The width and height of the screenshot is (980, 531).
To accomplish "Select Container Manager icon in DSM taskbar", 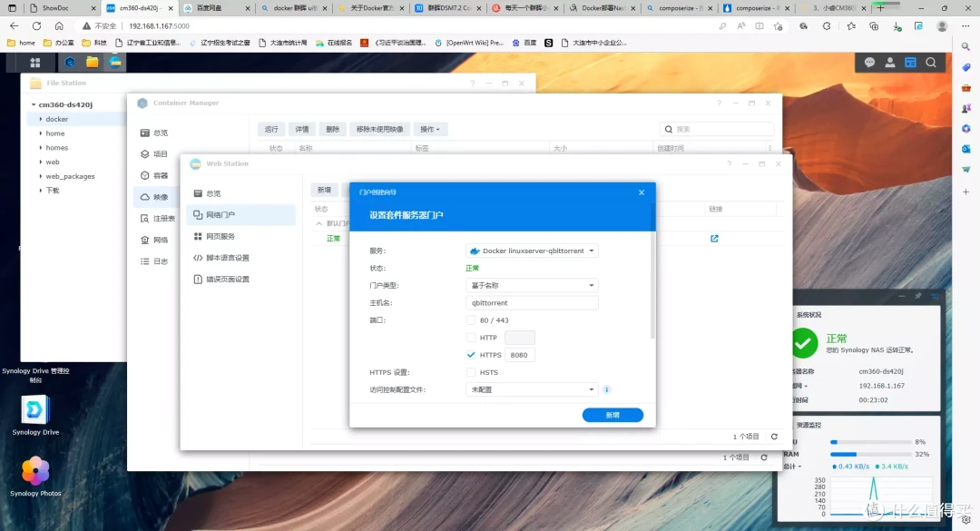I will pyautogui.click(x=70, y=63).
